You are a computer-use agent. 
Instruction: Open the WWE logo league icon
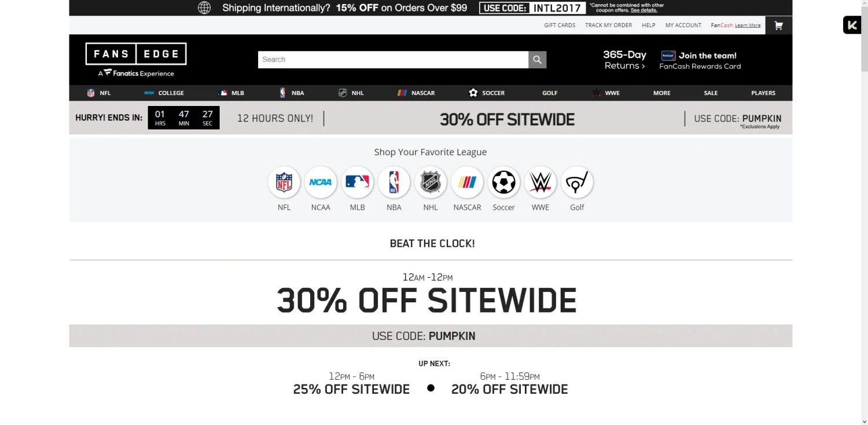[540, 182]
